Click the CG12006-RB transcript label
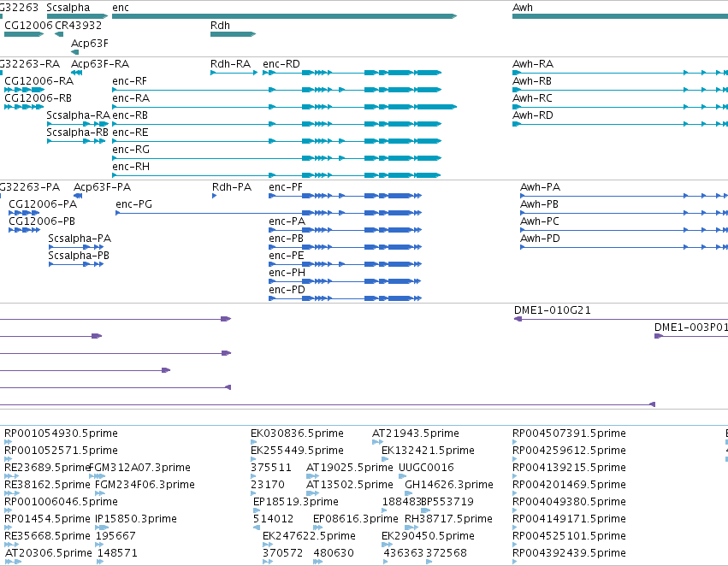This screenshot has height=566, width=728. click(x=38, y=98)
